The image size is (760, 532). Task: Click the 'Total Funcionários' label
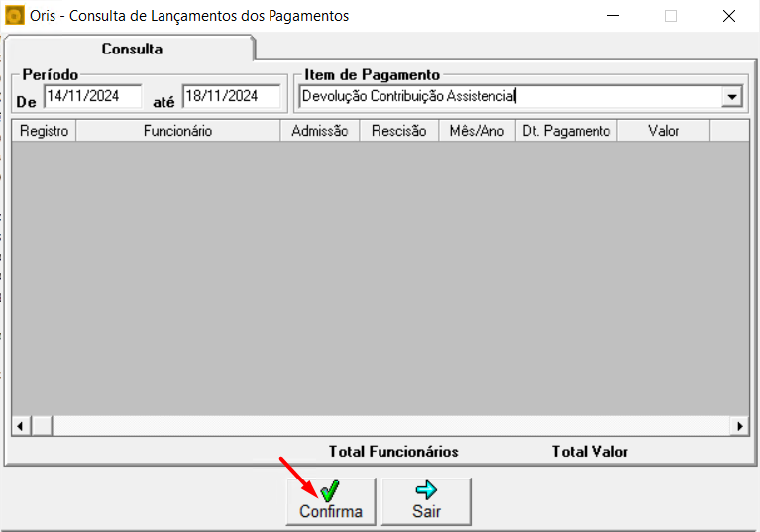(x=393, y=452)
